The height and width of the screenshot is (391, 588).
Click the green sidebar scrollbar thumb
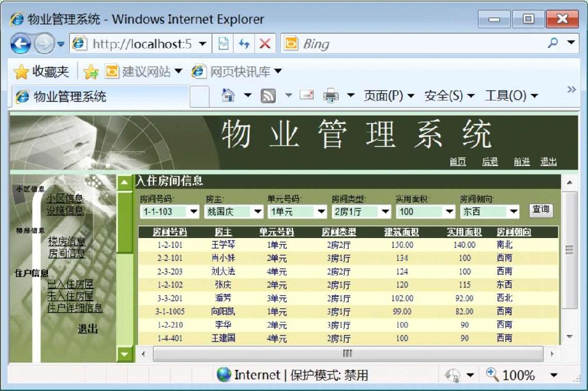(x=124, y=223)
